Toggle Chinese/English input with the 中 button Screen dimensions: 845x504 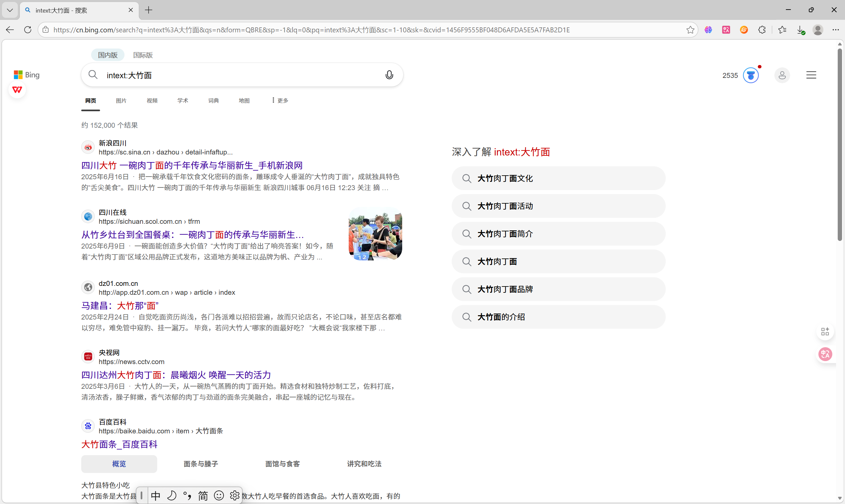(155, 495)
